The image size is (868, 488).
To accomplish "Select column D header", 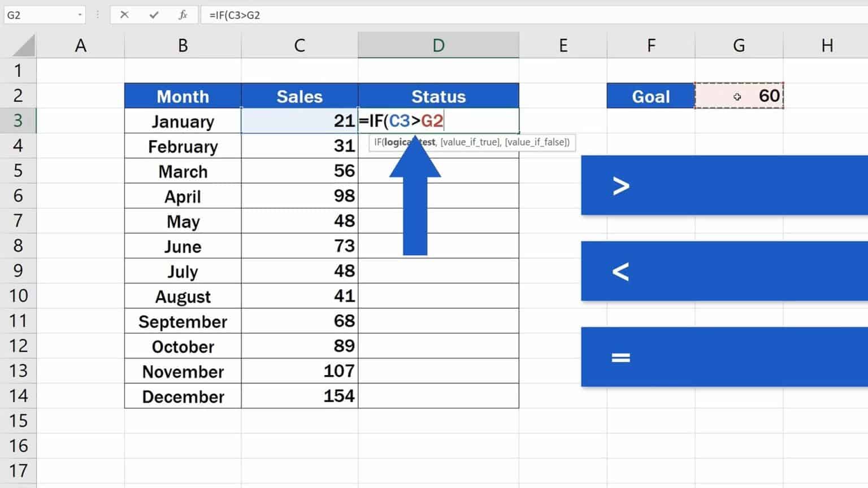I will click(439, 45).
